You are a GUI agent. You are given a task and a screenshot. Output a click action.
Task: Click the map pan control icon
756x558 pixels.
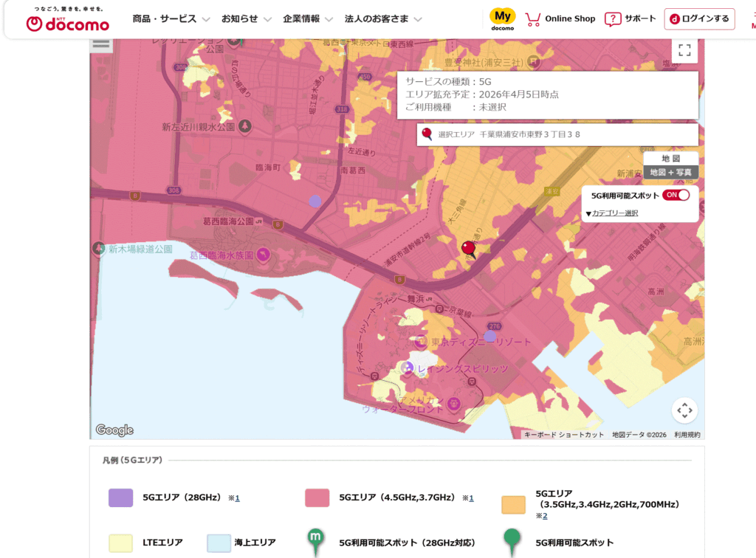[x=684, y=410]
